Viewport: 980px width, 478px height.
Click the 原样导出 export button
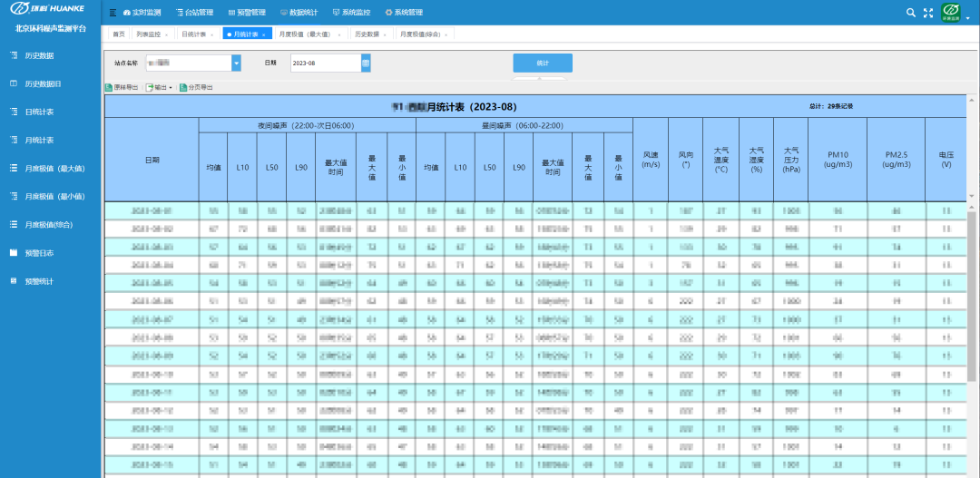(x=122, y=88)
